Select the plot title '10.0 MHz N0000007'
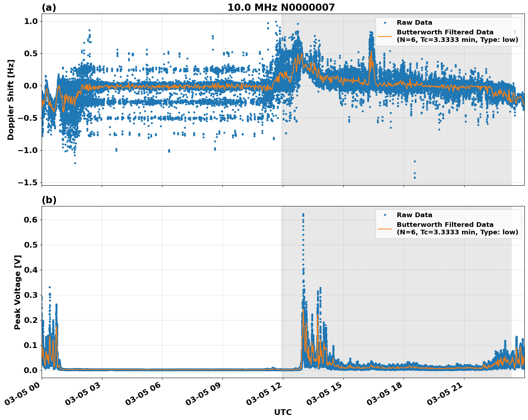The image size is (528, 420). pyautogui.click(x=281, y=8)
